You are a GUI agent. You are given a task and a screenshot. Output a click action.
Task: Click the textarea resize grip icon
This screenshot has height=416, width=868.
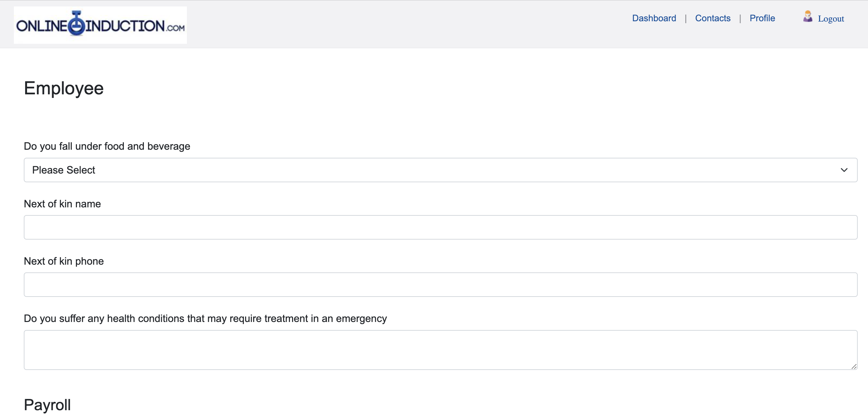click(854, 366)
